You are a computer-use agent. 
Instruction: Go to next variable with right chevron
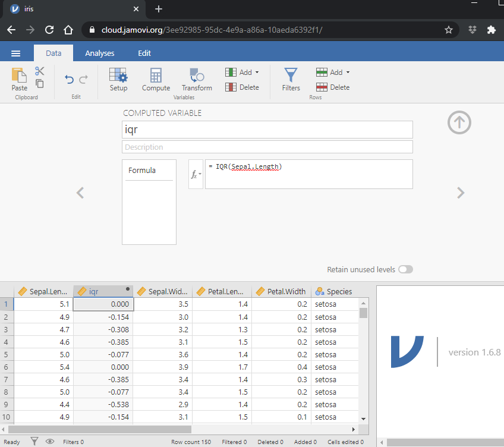pyautogui.click(x=460, y=193)
